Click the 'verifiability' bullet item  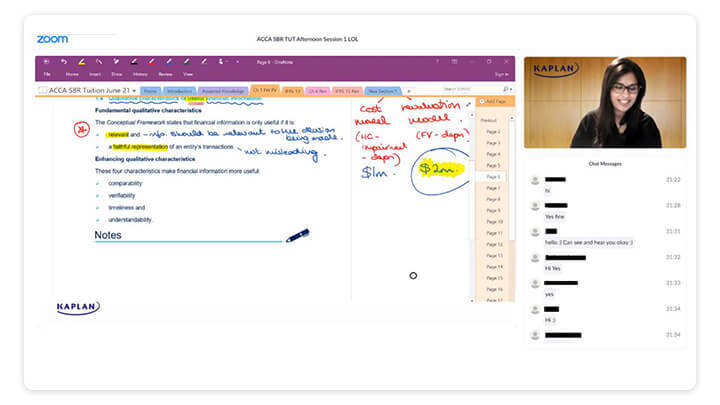pyautogui.click(x=122, y=196)
